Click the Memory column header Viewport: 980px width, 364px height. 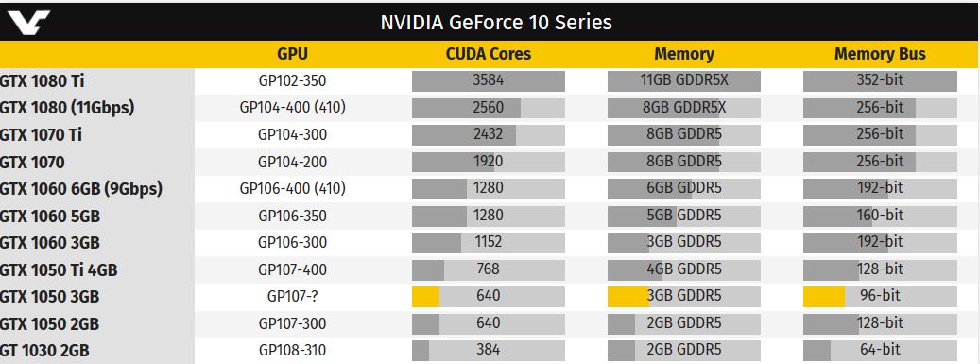point(684,54)
